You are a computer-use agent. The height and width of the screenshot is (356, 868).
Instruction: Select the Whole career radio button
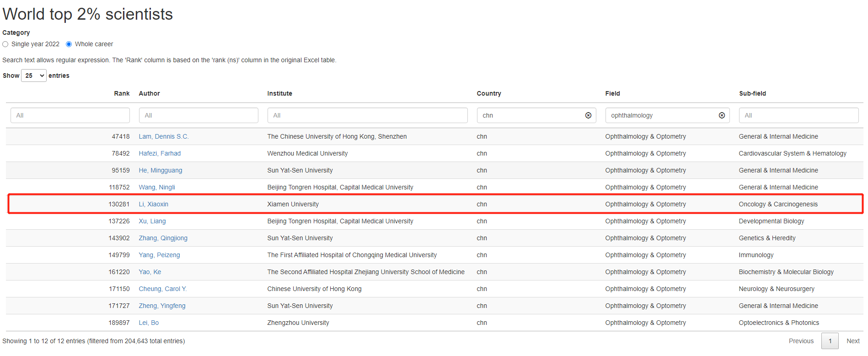(x=69, y=44)
